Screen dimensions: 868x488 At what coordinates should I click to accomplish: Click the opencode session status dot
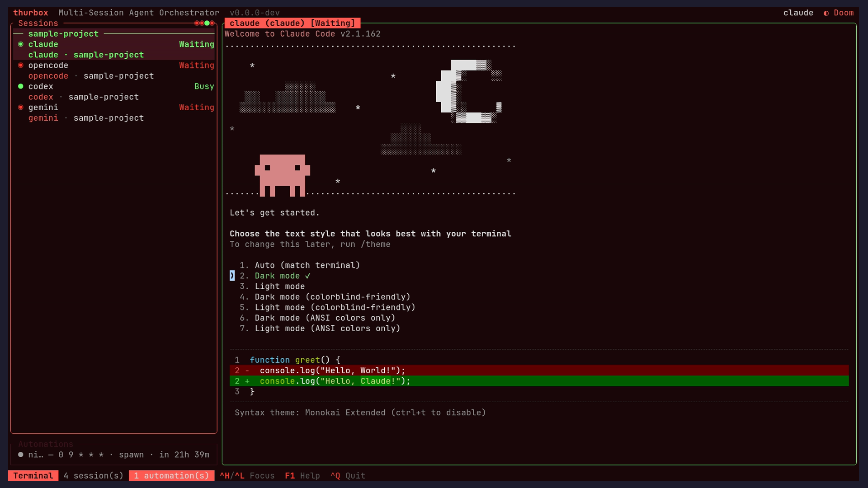point(20,65)
